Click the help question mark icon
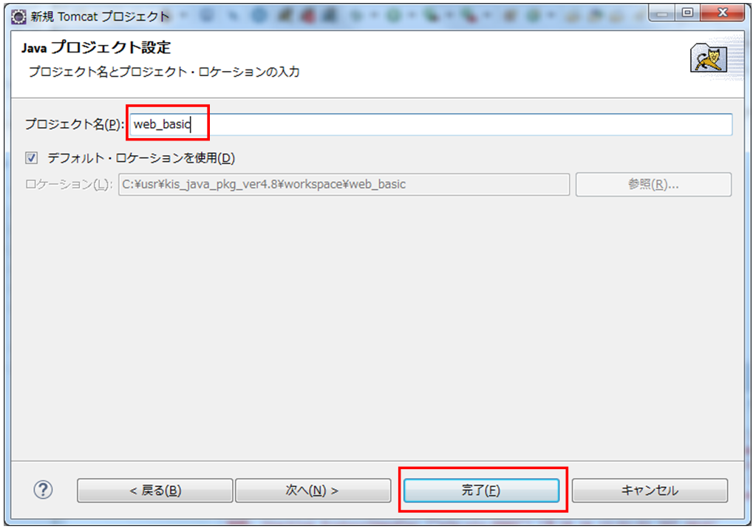This screenshot has width=756, height=532. click(x=44, y=490)
